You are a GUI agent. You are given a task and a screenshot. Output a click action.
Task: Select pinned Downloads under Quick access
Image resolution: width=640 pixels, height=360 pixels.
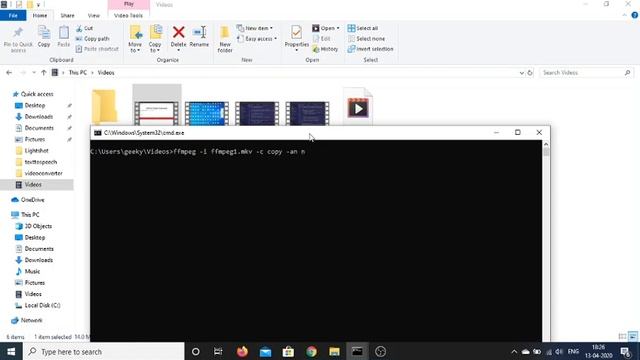pyautogui.click(x=38, y=117)
